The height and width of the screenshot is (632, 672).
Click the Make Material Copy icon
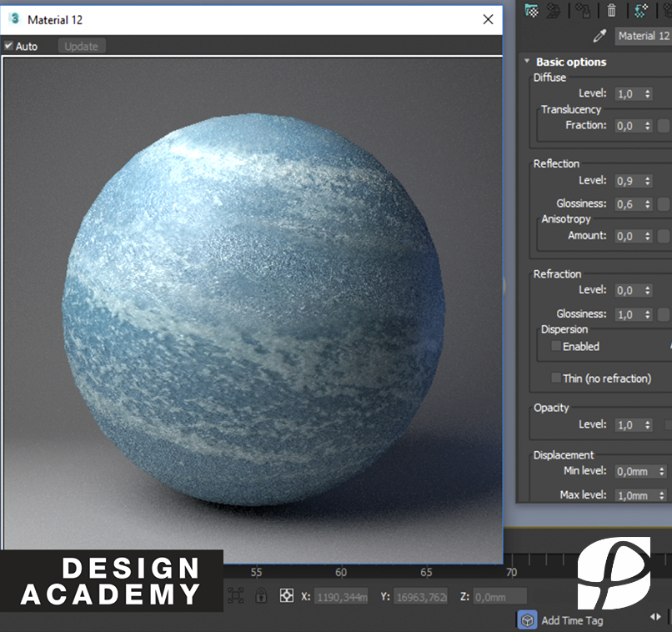[641, 10]
